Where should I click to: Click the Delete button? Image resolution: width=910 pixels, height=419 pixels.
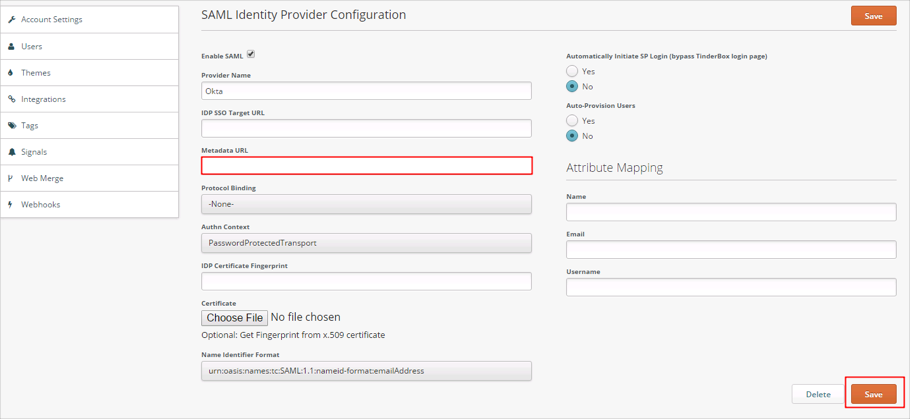pyautogui.click(x=817, y=394)
